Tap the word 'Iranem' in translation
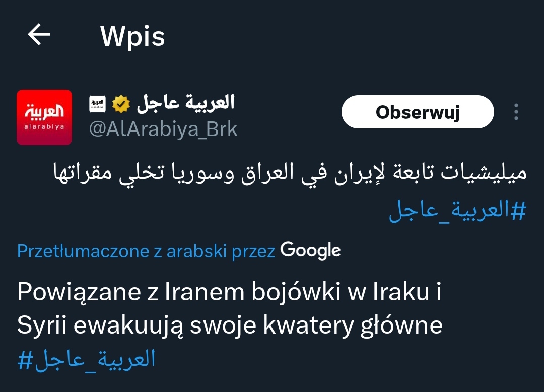Viewport: 544px width, 392px height. pos(205,292)
